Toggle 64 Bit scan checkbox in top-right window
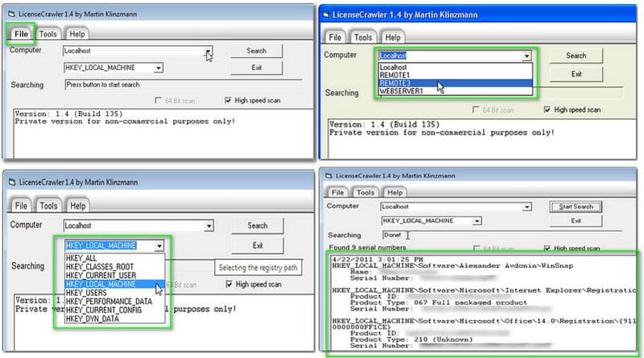The width and height of the screenshot is (644, 358). pyautogui.click(x=476, y=109)
